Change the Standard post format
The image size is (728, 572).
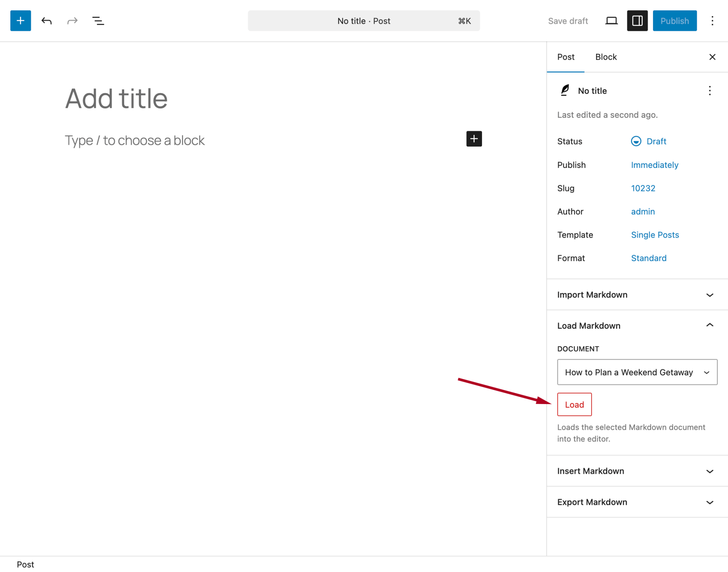(648, 258)
